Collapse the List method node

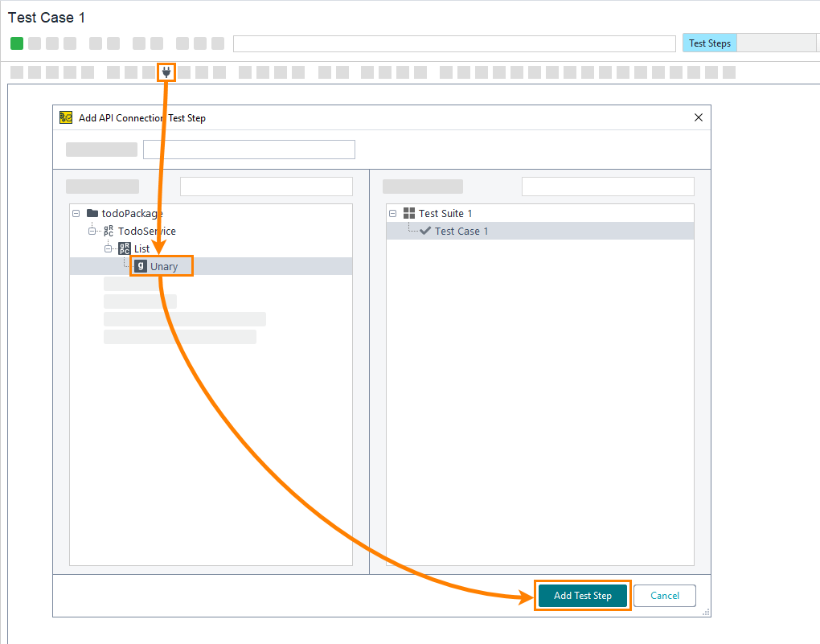(x=108, y=249)
